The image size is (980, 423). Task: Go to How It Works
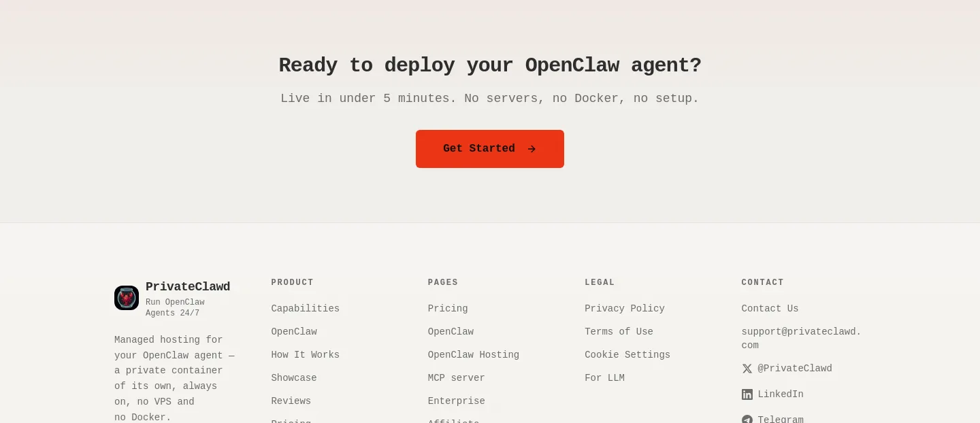[305, 355]
